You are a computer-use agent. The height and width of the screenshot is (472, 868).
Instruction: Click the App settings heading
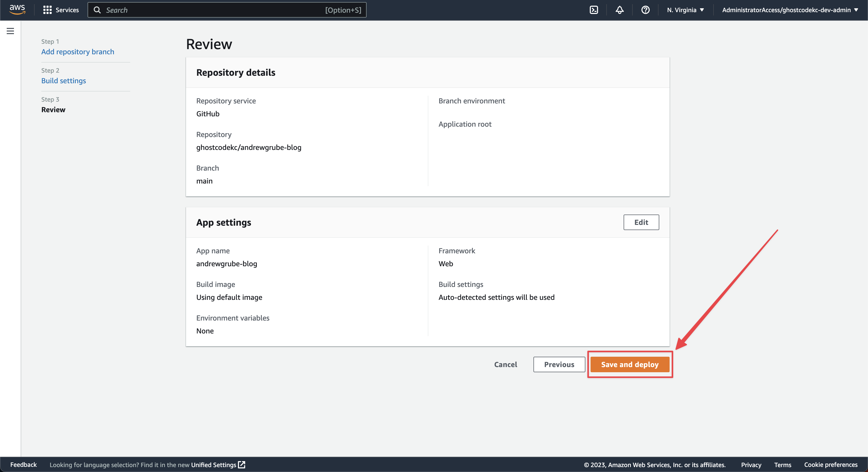click(x=223, y=223)
